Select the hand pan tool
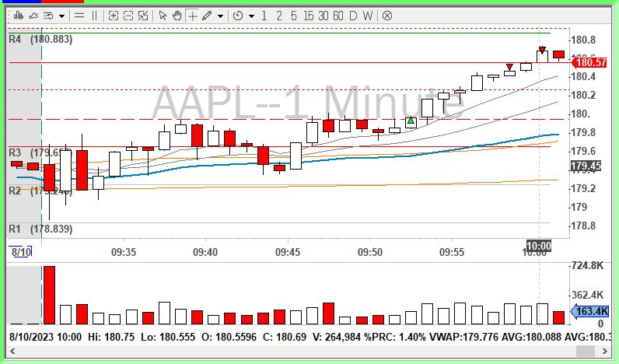The height and width of the screenshot is (364, 619). click(177, 16)
